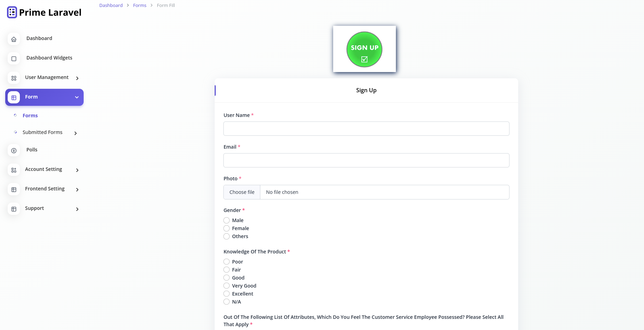Open the Forms submenu item
This screenshot has width=644, height=330.
[x=30, y=115]
